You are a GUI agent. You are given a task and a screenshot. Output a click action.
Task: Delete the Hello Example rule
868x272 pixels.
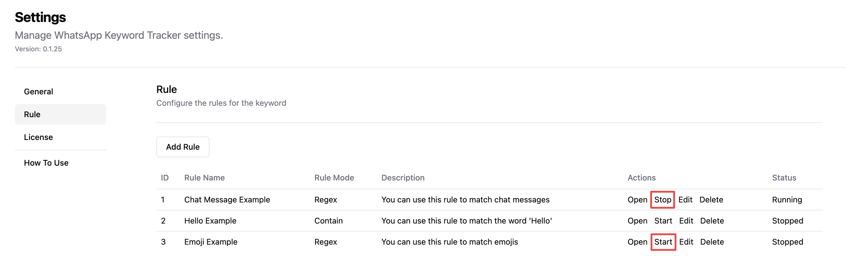pos(712,221)
